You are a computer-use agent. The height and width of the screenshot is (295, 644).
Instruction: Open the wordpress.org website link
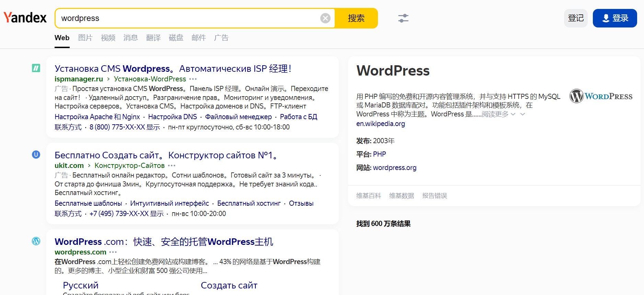(x=395, y=168)
